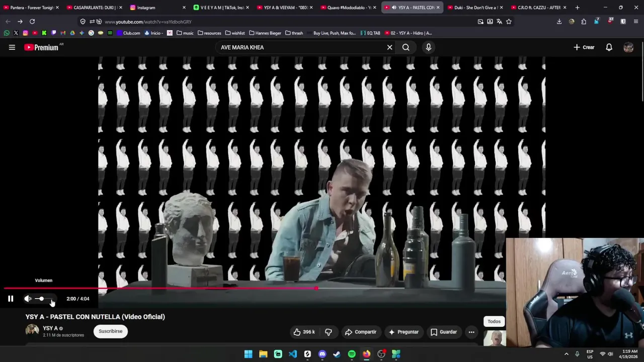This screenshot has width=644, height=362.
Task: Open the EQ TAB bookmark
Action: (370, 33)
